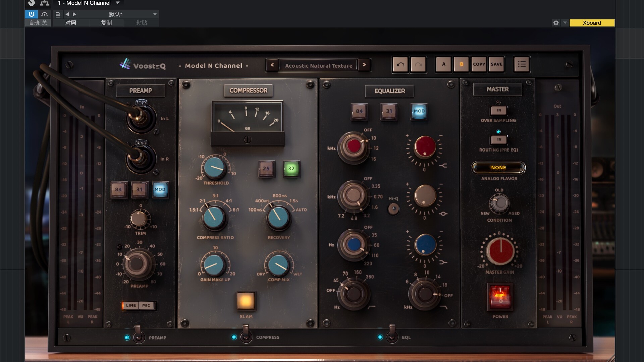
Task: Click the blue low-band gain knob
Action: [425, 244]
